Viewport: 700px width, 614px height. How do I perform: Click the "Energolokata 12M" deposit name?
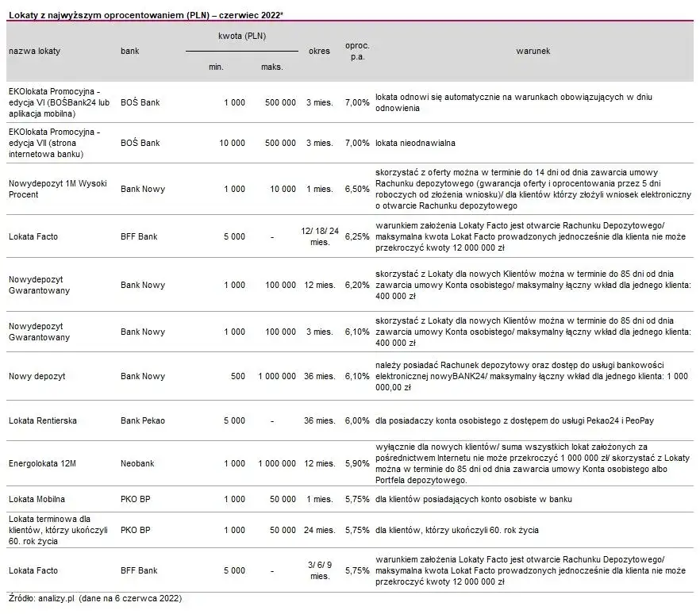(42, 463)
